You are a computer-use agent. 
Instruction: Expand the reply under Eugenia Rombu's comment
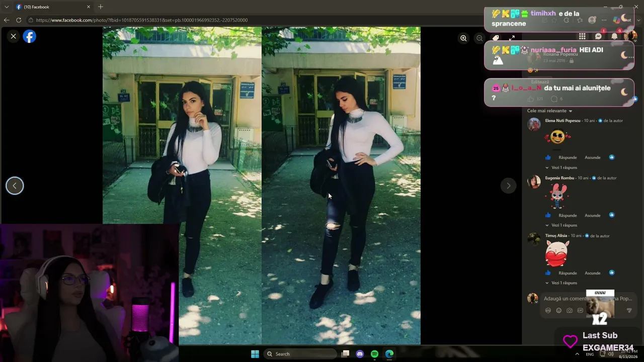(x=561, y=225)
